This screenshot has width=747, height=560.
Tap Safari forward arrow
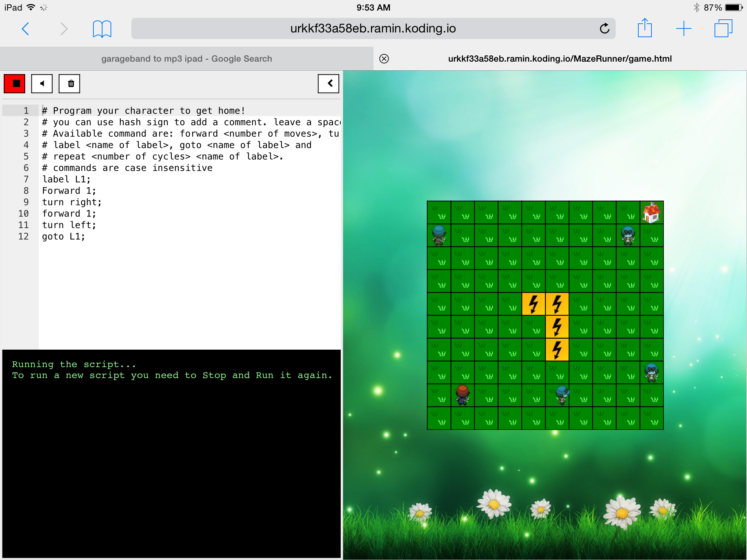point(64,28)
